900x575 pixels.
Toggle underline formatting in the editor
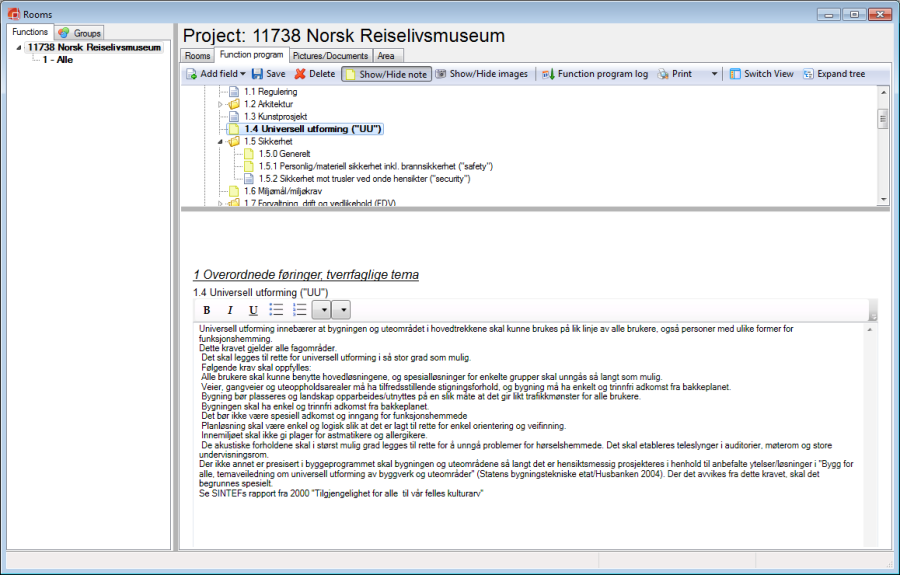coord(253,310)
